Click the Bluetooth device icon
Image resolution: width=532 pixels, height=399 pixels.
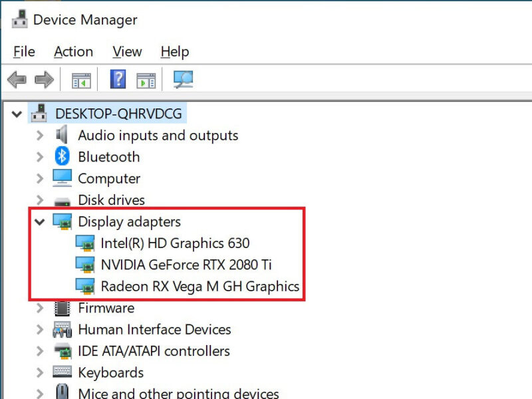(62, 156)
